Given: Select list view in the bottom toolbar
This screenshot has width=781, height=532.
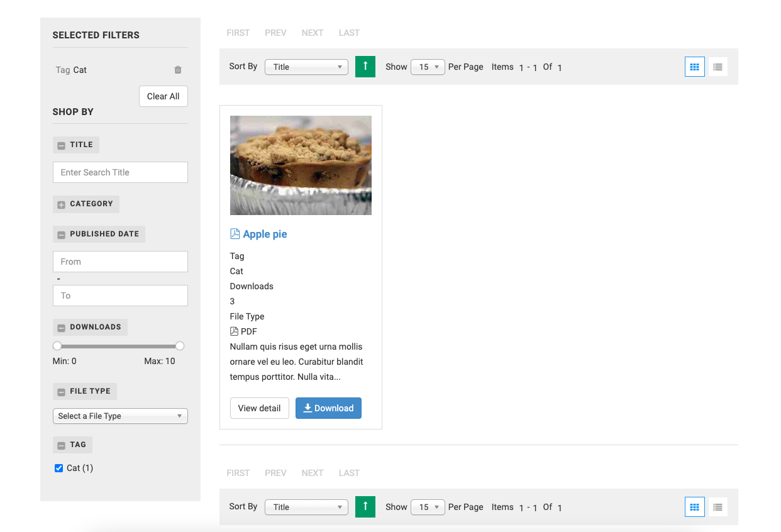Looking at the screenshot, I should click(x=717, y=507).
